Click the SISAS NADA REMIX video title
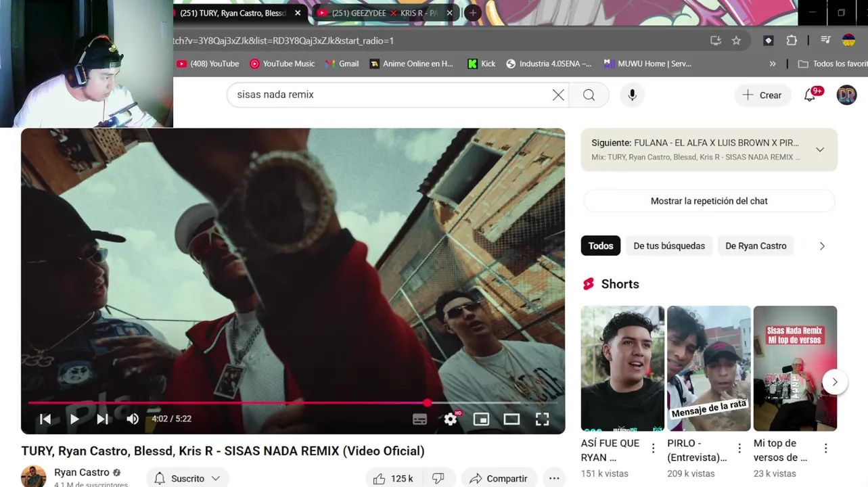 223,451
